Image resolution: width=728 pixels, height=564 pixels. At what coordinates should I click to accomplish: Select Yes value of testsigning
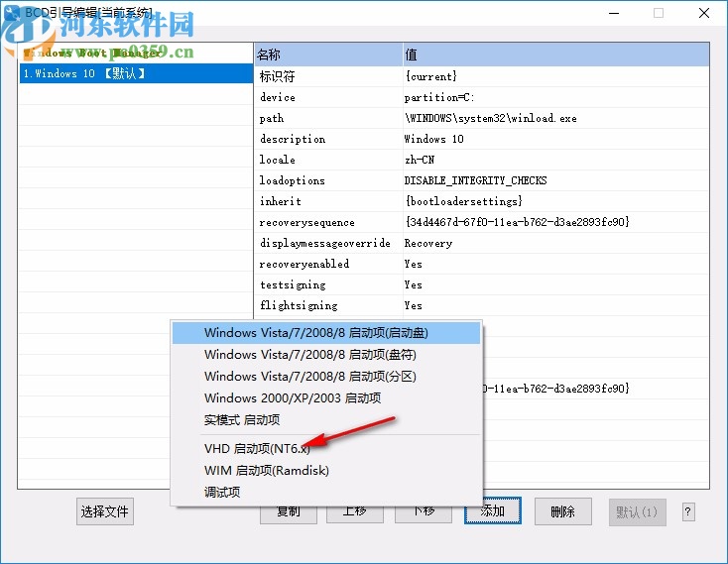[x=414, y=284]
